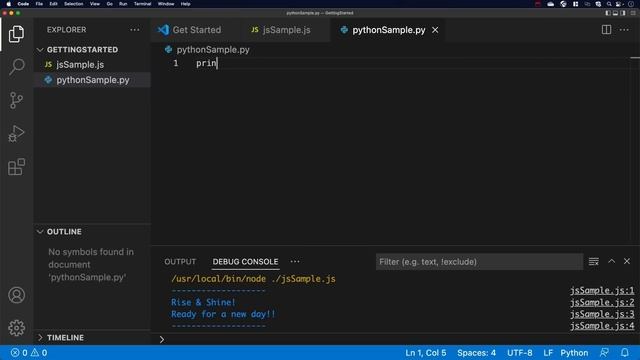Screen dimensions: 640x360
Task: Open notifications bell in status bar
Action: tap(625, 353)
